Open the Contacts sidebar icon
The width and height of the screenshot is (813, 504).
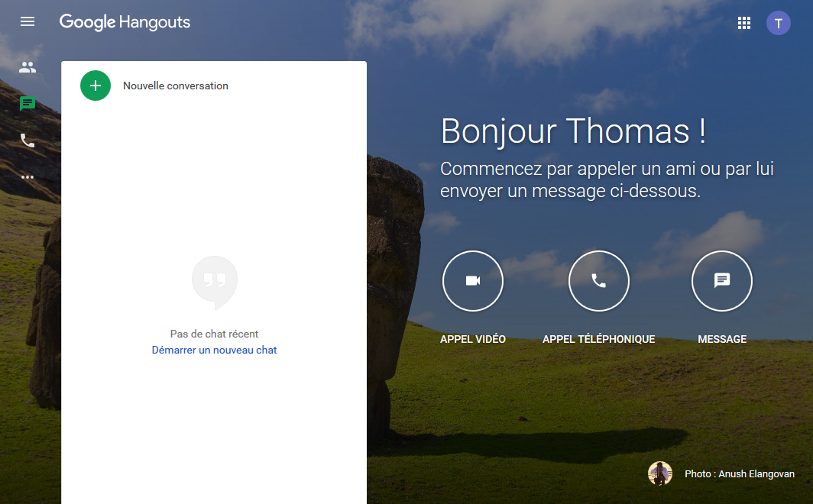28,67
